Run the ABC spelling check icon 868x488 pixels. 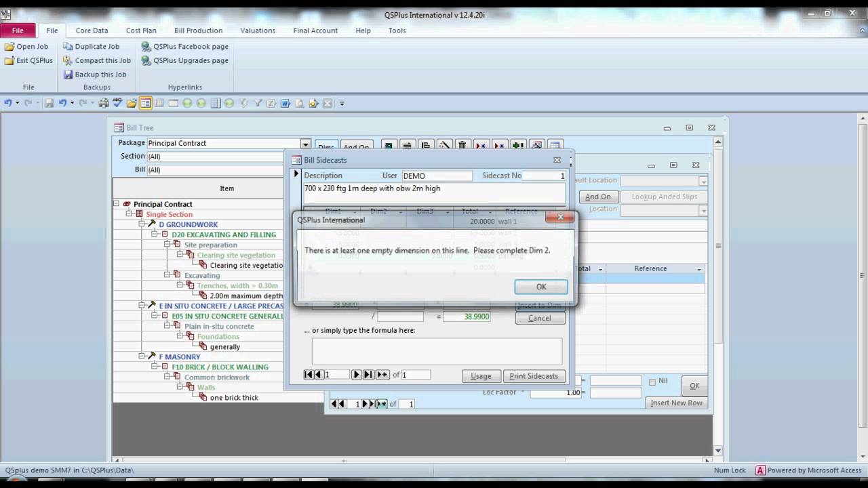pyautogui.click(x=117, y=104)
